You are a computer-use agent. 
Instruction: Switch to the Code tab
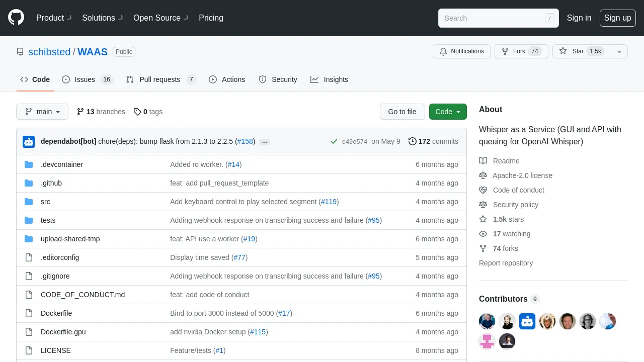(35, 79)
